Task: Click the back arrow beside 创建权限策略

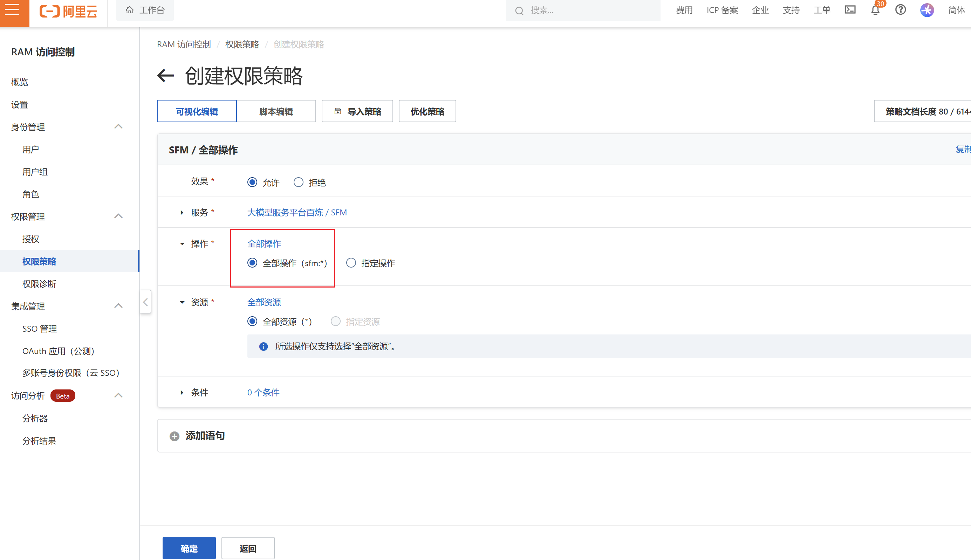Action: (x=166, y=75)
